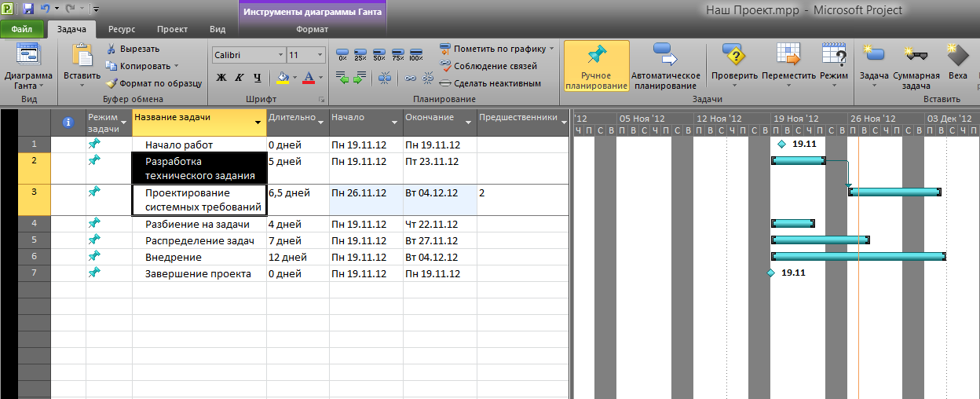Select task Проектирование системных требований
This screenshot has width=980, height=399.
click(x=199, y=199)
